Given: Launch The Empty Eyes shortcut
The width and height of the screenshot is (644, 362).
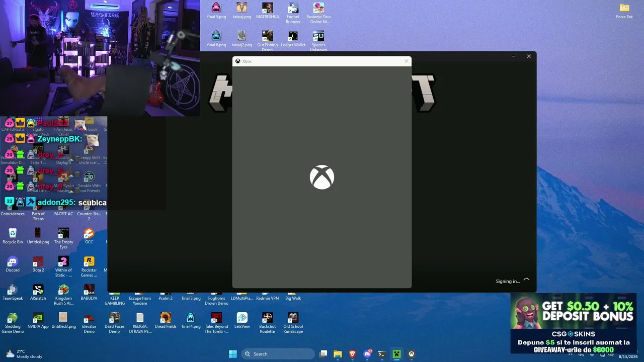Looking at the screenshot, I should (x=63, y=238).
